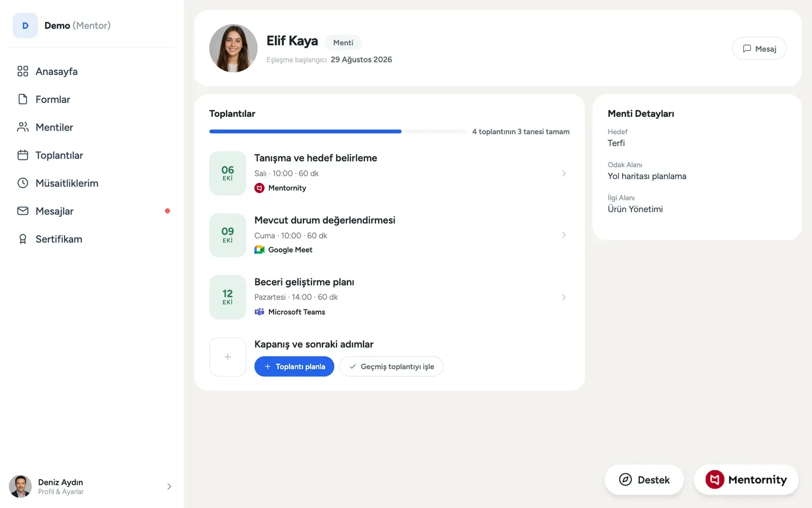Click the 29 Ağustos 2026 date
Screen dimensions: 812x508
coord(361,59)
